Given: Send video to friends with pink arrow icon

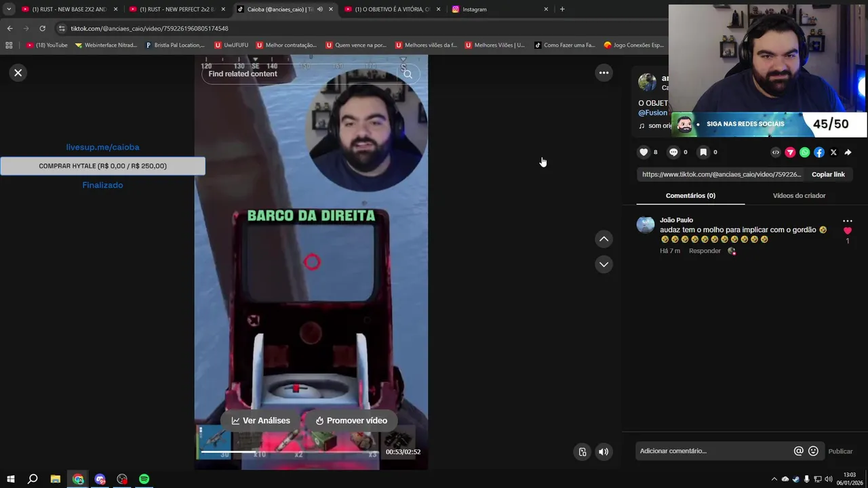Looking at the screenshot, I should coord(790,152).
